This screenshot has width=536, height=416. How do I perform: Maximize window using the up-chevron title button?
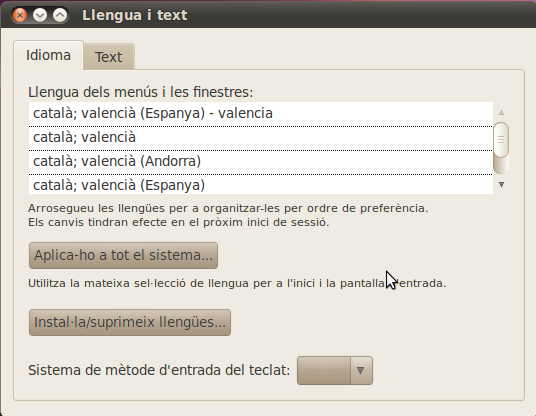(60, 15)
